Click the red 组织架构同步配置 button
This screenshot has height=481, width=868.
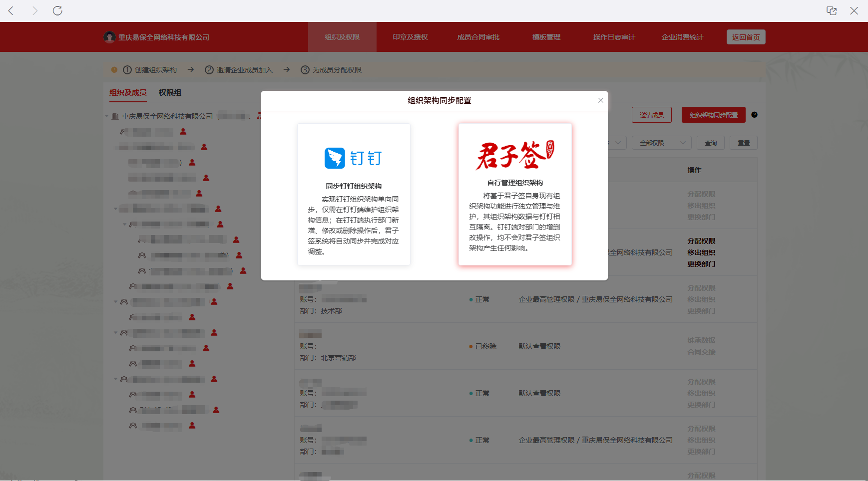pos(713,115)
